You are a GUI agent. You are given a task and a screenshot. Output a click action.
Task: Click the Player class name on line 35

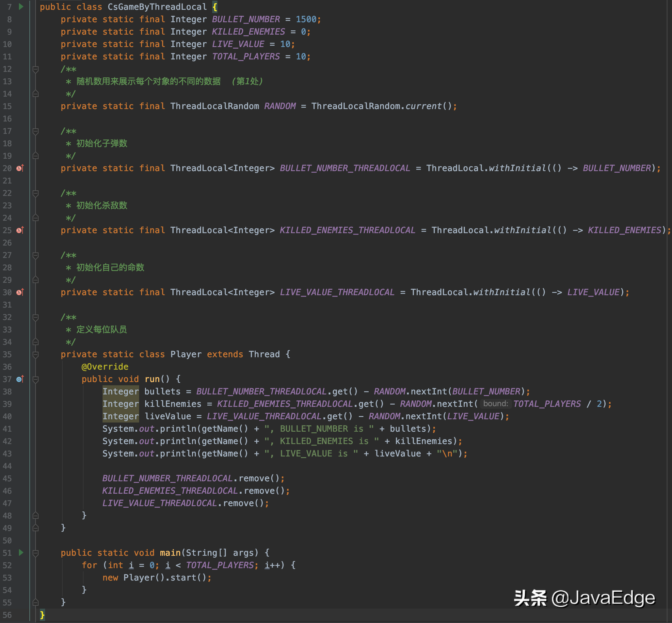[x=186, y=354]
